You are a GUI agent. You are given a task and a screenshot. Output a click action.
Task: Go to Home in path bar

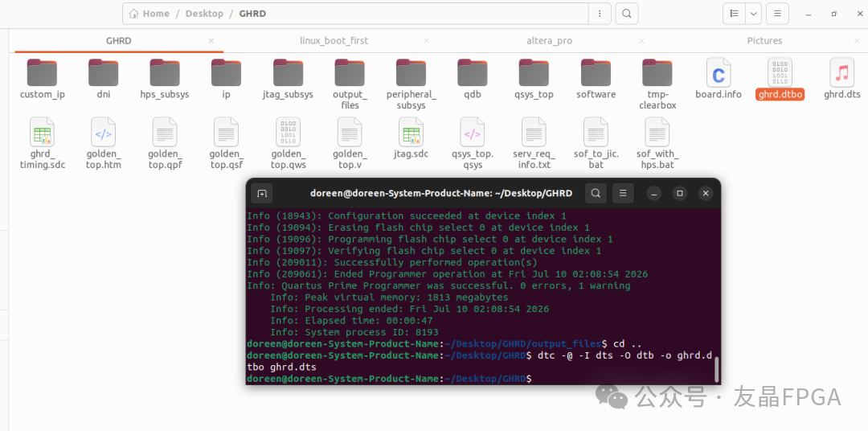tap(149, 14)
